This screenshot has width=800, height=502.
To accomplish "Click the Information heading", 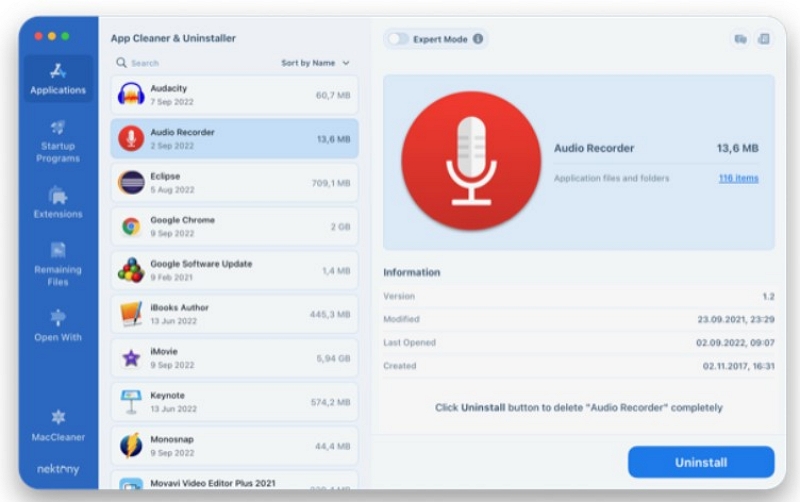I will [x=412, y=272].
